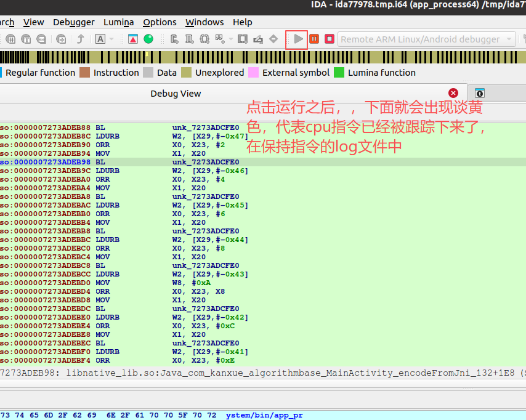This screenshot has width=526, height=420.
Task: Select the MOV W8, #0xA line
Action: 263,283
